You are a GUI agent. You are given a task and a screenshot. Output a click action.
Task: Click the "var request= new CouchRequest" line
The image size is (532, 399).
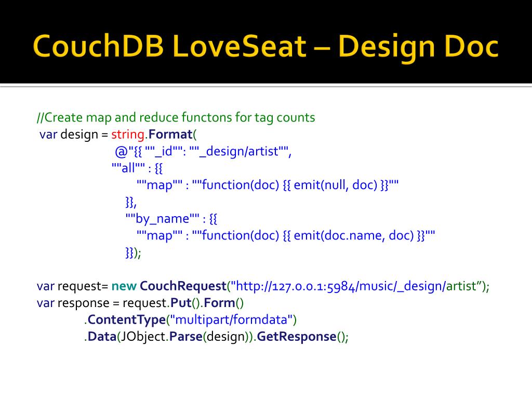(x=263, y=286)
